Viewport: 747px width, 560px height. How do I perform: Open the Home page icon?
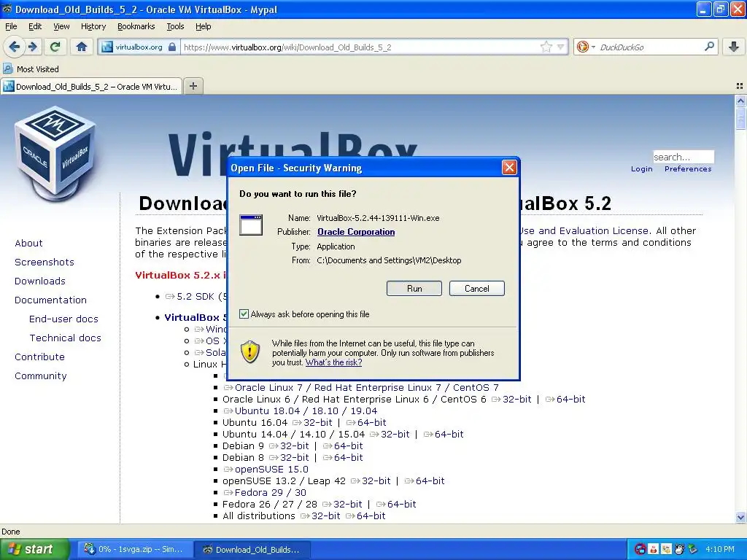82,47
